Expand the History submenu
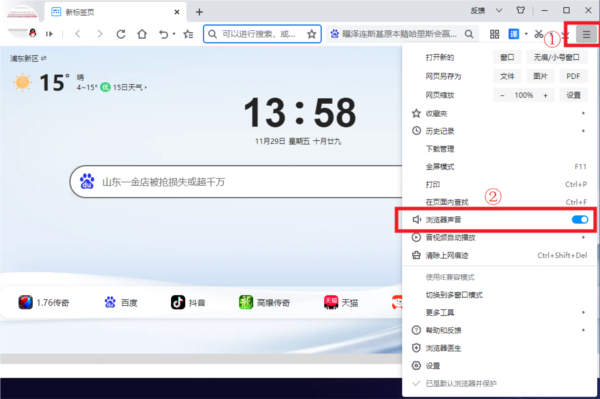The image size is (600, 399). click(499, 131)
